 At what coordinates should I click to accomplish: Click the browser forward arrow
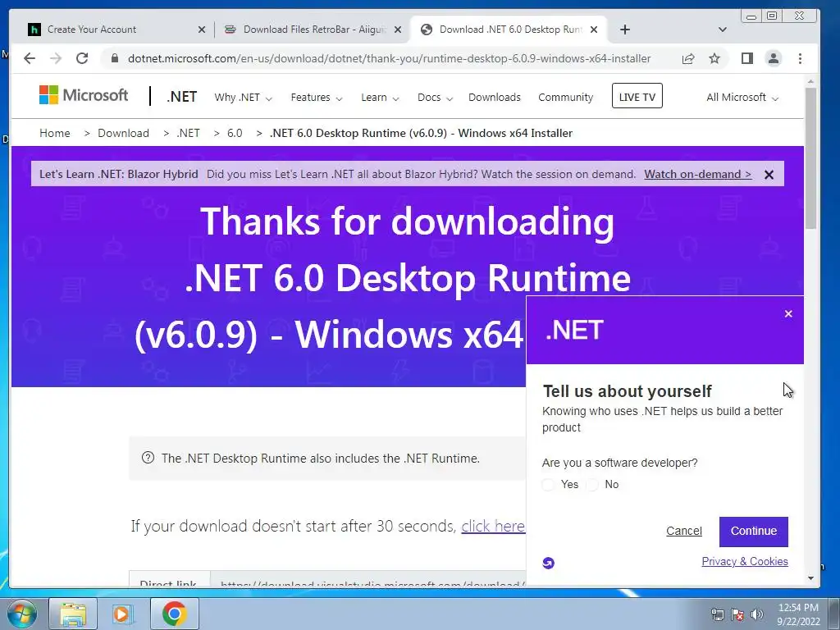coord(56,58)
